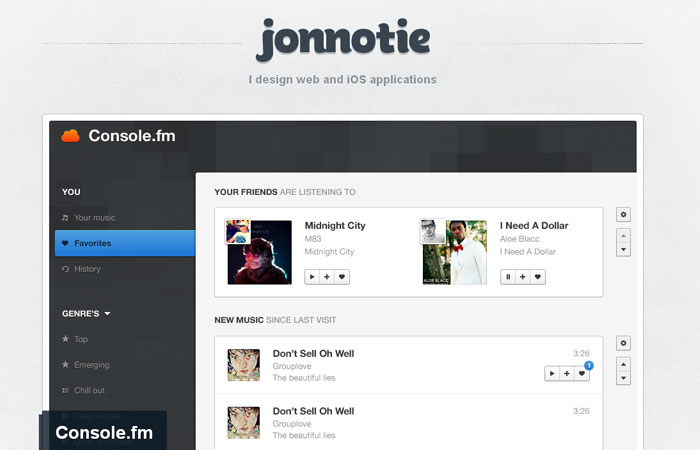This screenshot has width=700, height=450.
Task: Click the star icon beside Top
Action: [65, 339]
